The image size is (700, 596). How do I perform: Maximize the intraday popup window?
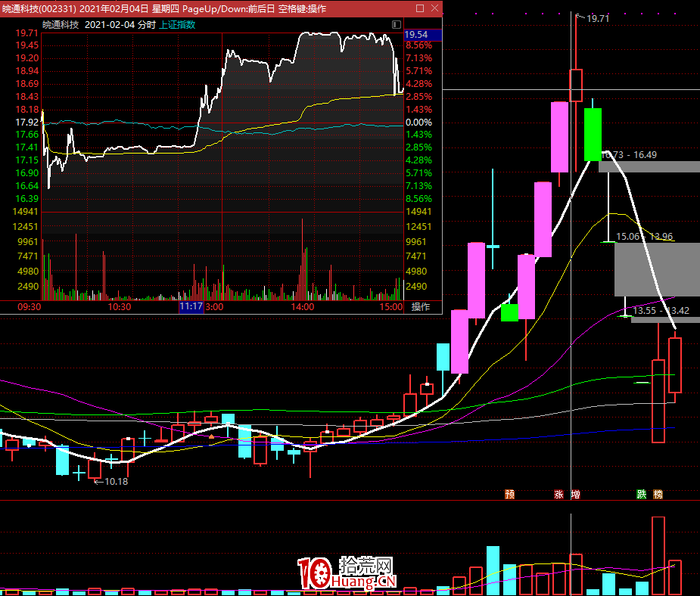click(420, 8)
